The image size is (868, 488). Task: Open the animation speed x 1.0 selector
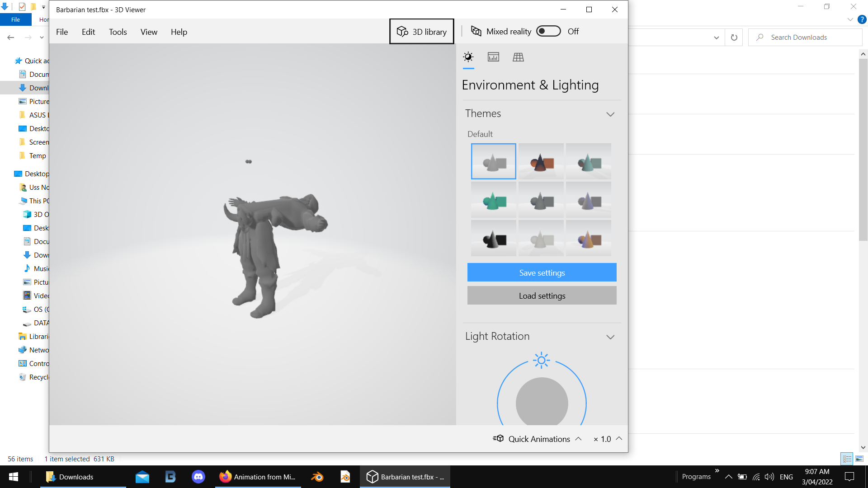coord(619,438)
